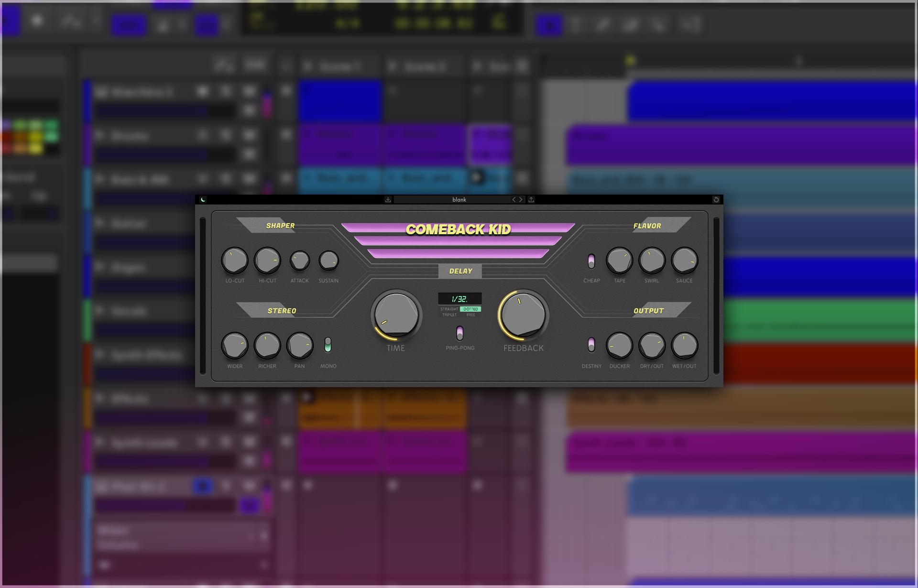Click the HI-CUT knob

(x=267, y=261)
